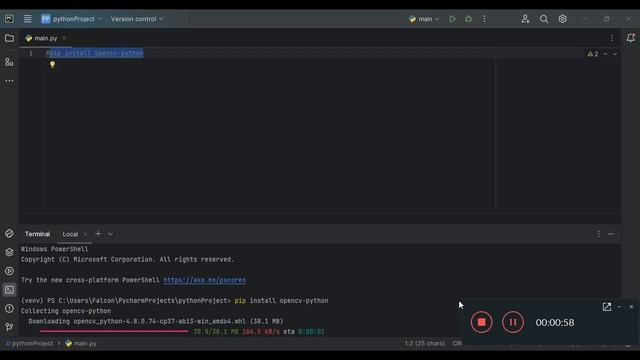Click the recording timer 00:00:58
The width and height of the screenshot is (640, 360).
tap(555, 322)
